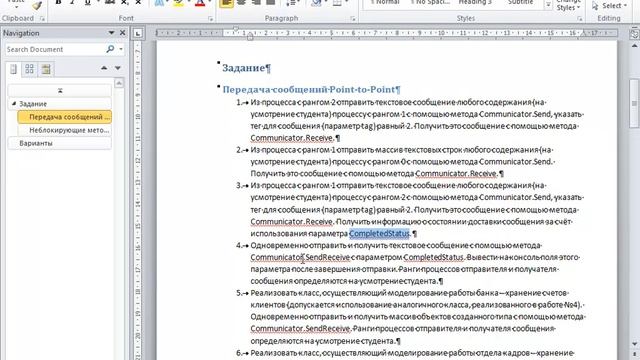Click Communicator.Receive in item 1
Screen dimensions: 640x360
click(292, 138)
